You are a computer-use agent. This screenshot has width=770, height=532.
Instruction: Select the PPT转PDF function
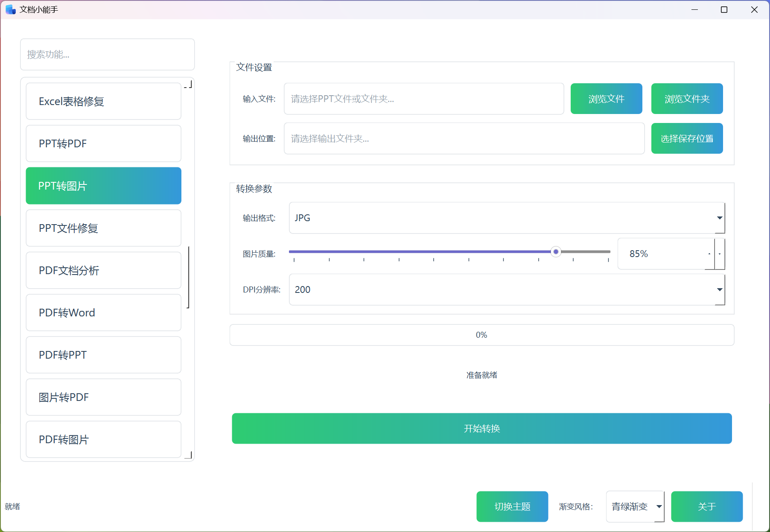(x=103, y=143)
